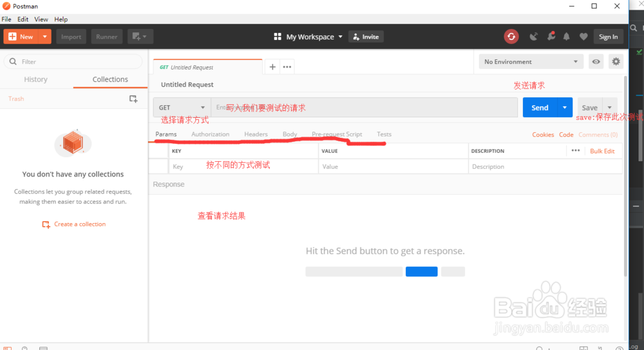The image size is (644, 350).
Task: Open the GET method dropdown
Action: [x=182, y=108]
